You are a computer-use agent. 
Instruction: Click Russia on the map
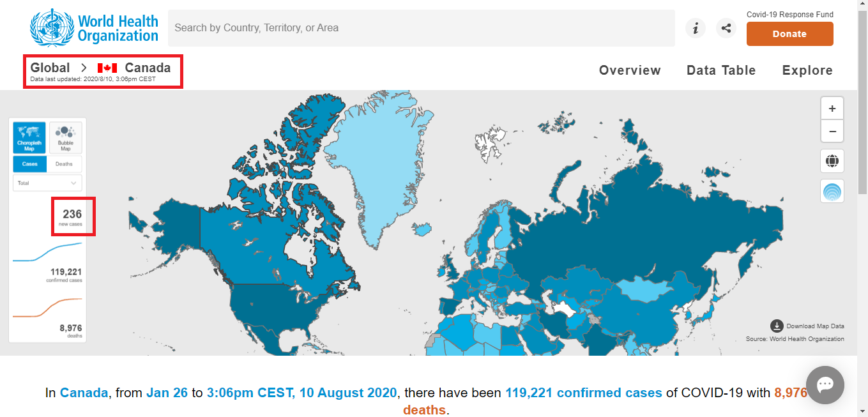pos(626,224)
